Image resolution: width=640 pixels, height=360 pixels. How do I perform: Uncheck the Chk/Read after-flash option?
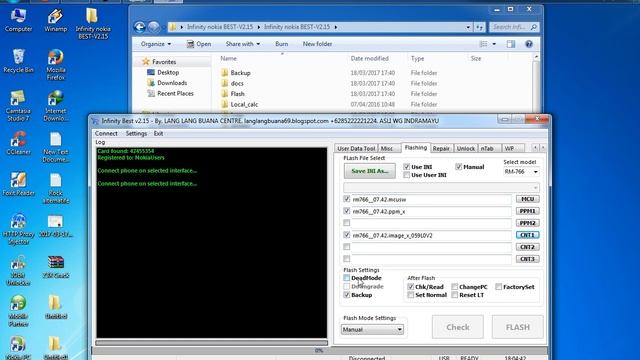click(411, 287)
